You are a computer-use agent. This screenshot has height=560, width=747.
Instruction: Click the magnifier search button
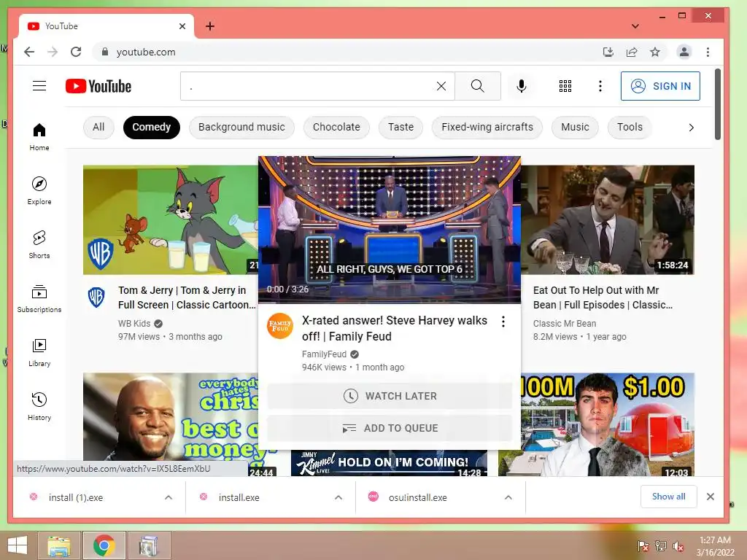tap(477, 86)
